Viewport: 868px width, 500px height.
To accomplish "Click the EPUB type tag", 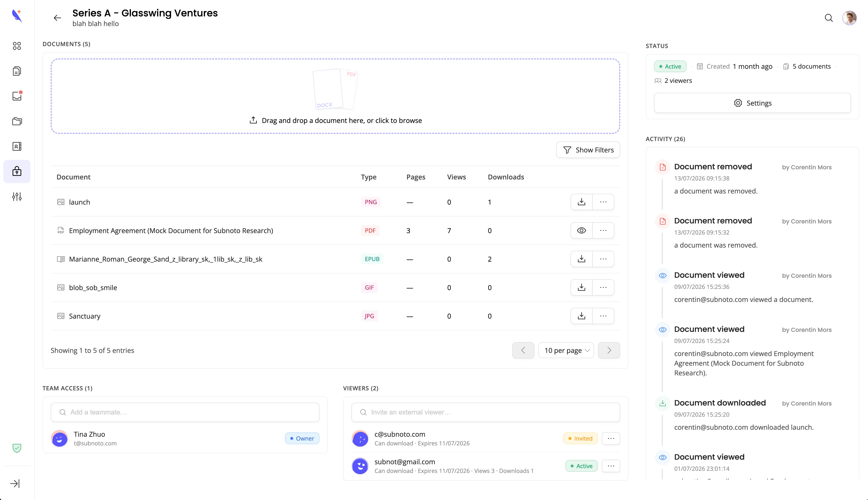I will [372, 259].
